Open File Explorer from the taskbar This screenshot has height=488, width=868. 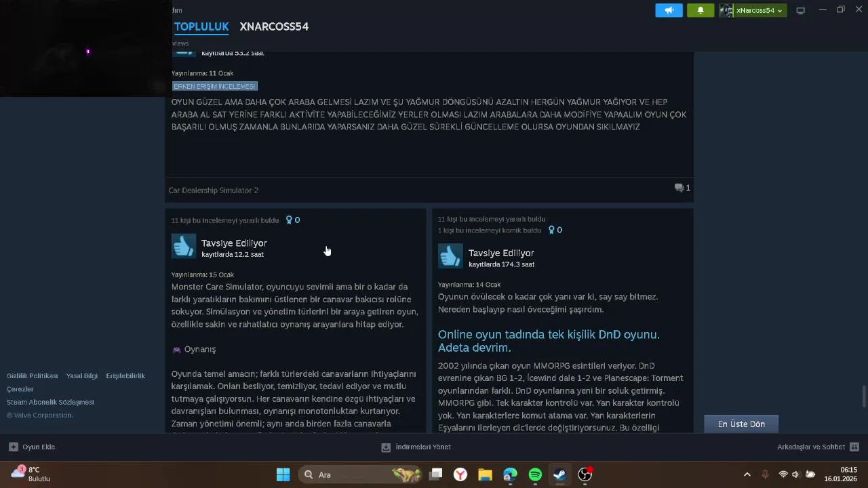[x=485, y=474]
